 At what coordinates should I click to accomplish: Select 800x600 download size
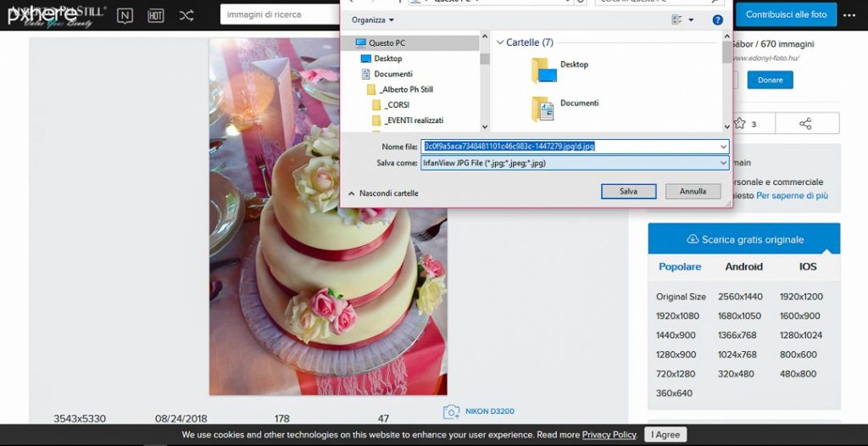[x=798, y=355]
